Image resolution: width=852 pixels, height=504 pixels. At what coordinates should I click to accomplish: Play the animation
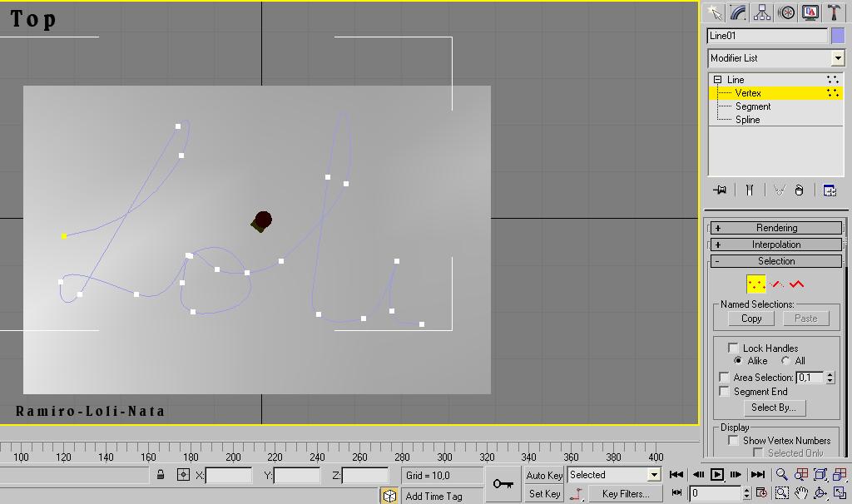tap(717, 475)
